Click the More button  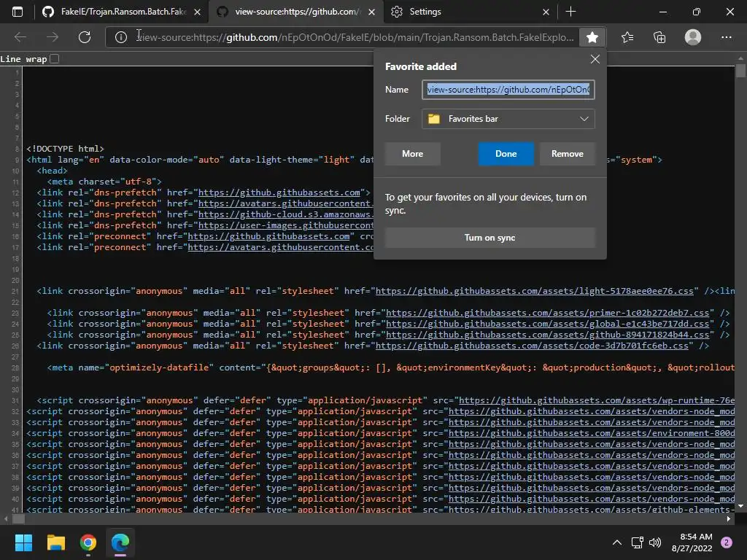[x=413, y=154]
